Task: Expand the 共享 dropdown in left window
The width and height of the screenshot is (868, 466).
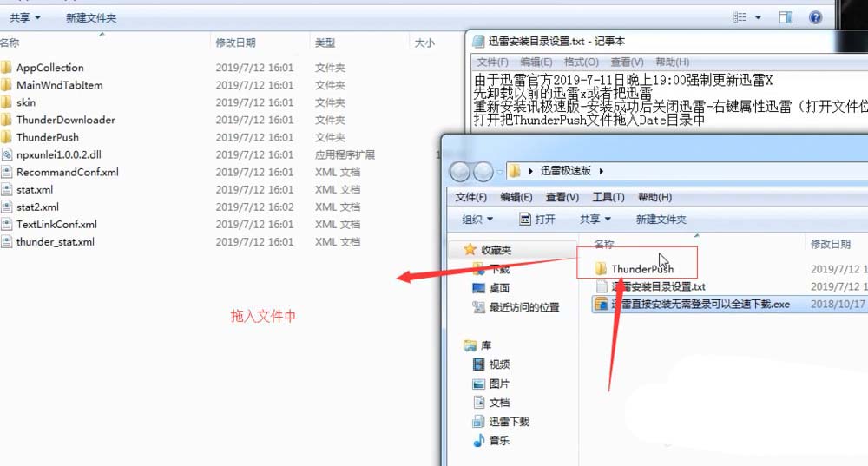Action: pyautogui.click(x=25, y=17)
